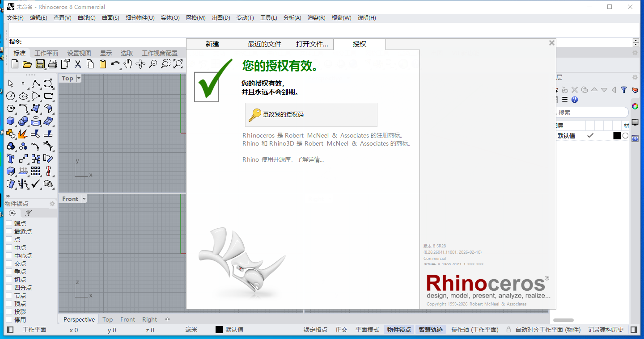Activate the Zoom magnifier tool
The image size is (644, 339).
coord(152,64)
